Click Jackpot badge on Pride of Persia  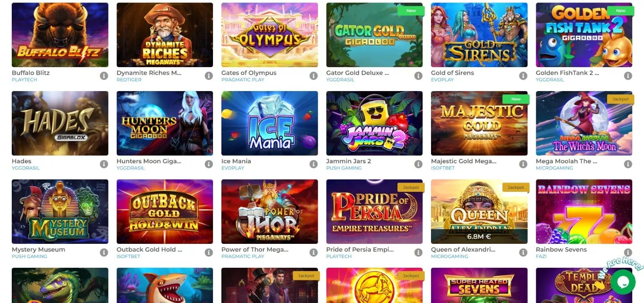tap(411, 187)
